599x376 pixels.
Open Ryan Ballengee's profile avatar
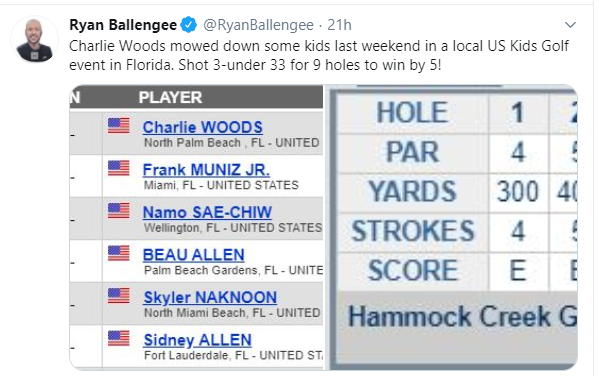click(35, 39)
